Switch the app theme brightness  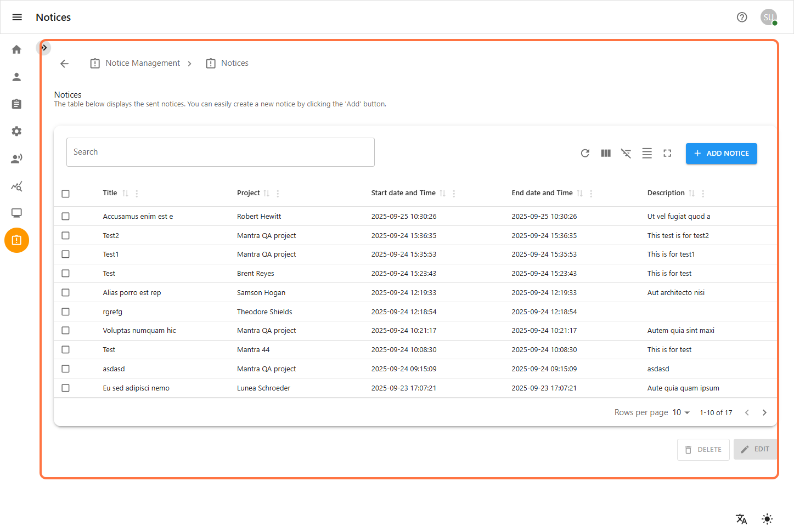767,518
